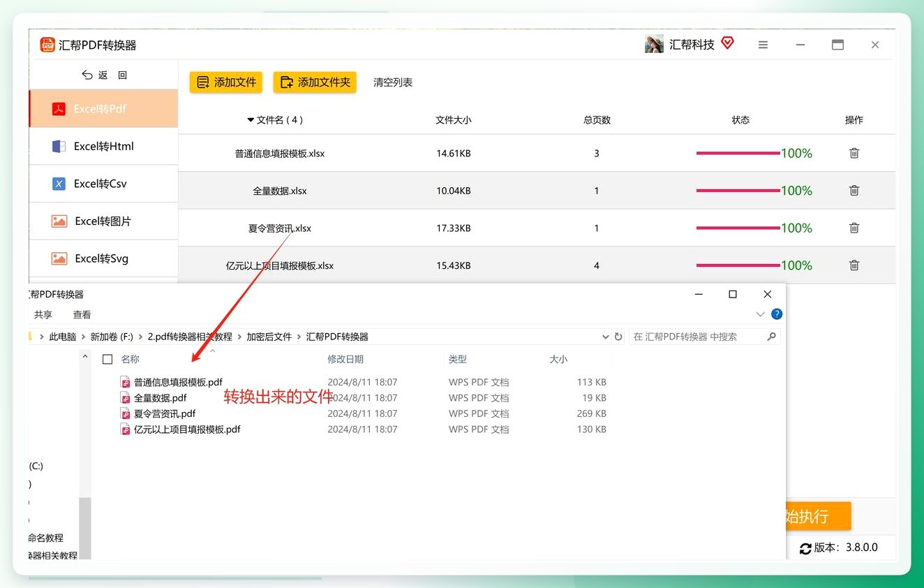Delete the 亿元以上项目填报模板.xlsx row via trash icon
Image resolution: width=924 pixels, height=588 pixels.
[x=854, y=265]
